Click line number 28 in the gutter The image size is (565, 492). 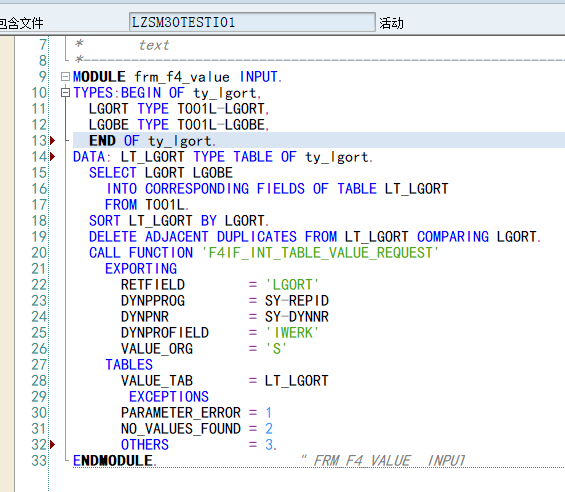click(39, 381)
